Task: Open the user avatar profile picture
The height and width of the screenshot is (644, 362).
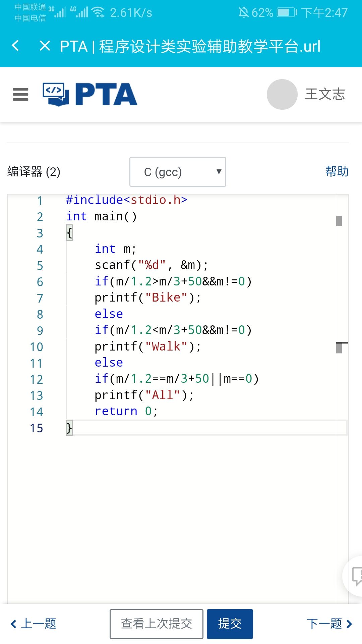Action: (282, 94)
